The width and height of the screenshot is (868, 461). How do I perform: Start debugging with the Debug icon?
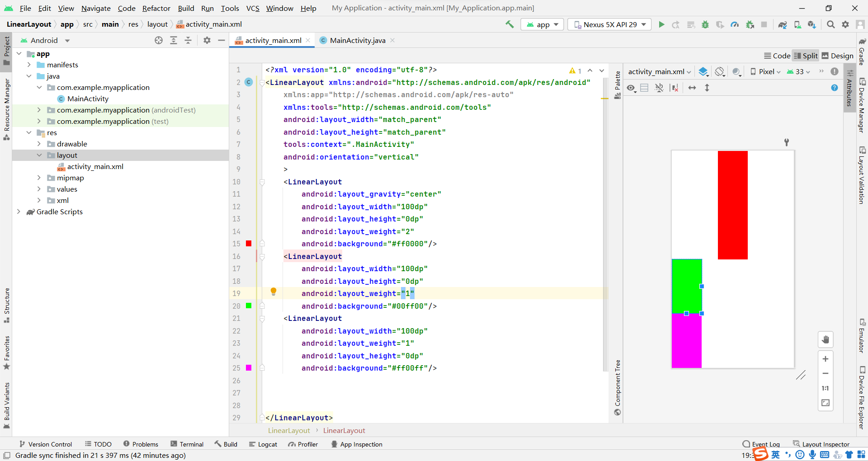point(705,24)
